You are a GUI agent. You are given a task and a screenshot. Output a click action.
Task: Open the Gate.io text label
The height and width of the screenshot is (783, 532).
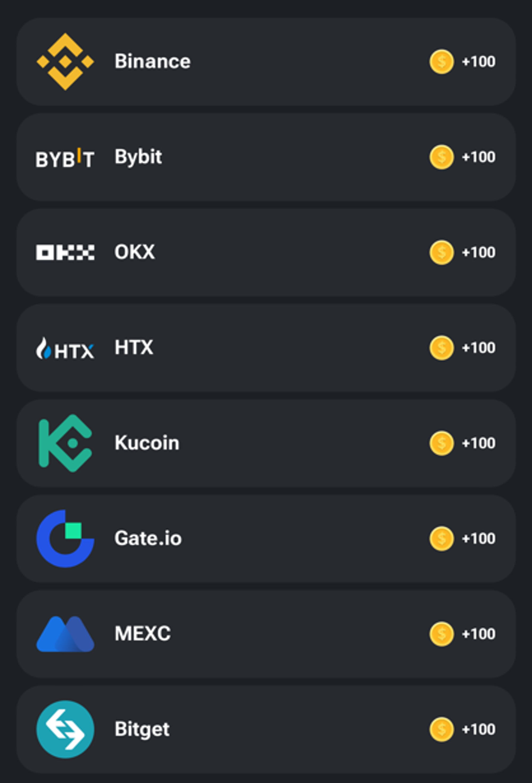pyautogui.click(x=148, y=538)
